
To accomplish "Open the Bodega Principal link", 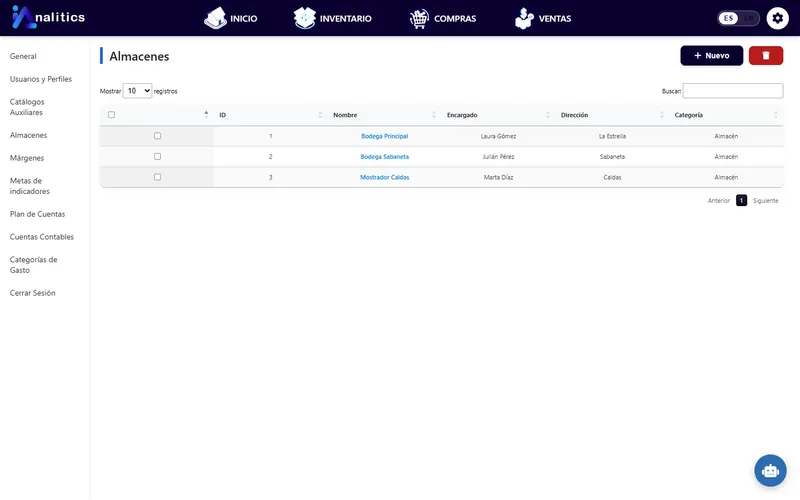I will (384, 136).
